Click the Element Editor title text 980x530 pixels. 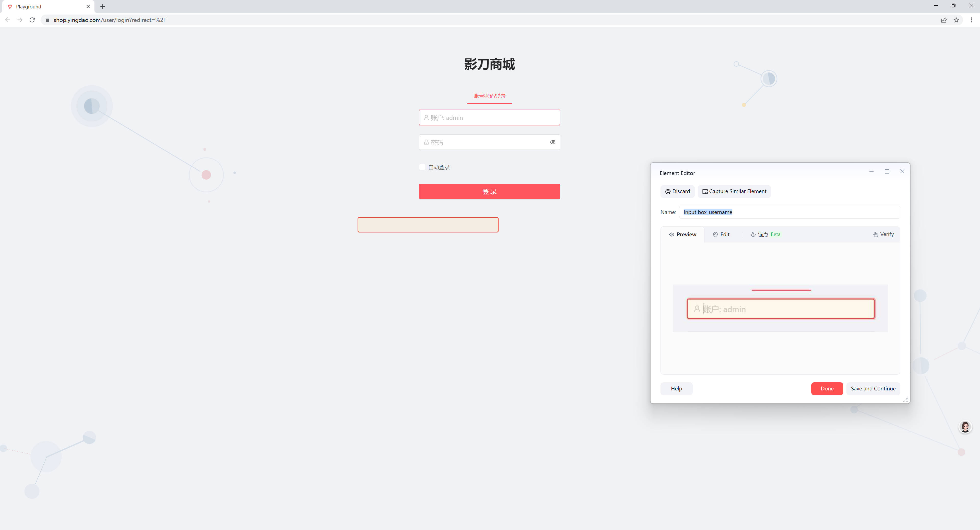pos(677,173)
